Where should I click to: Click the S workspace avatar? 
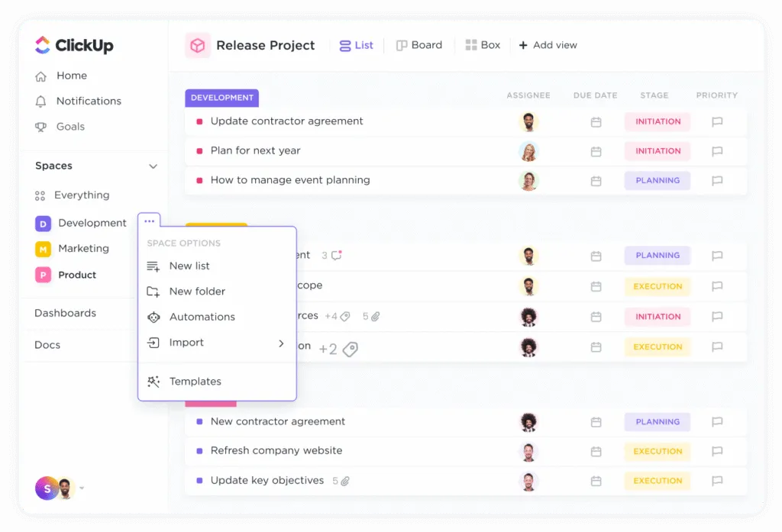point(47,488)
